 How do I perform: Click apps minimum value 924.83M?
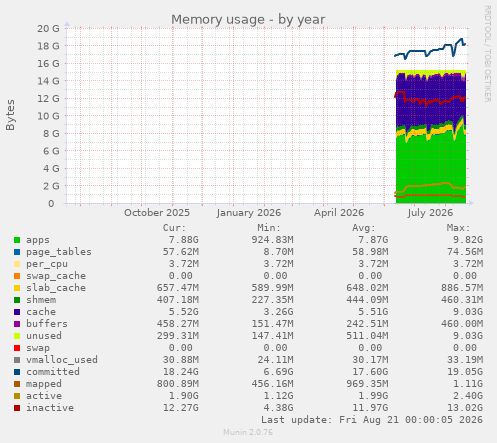[272, 240]
